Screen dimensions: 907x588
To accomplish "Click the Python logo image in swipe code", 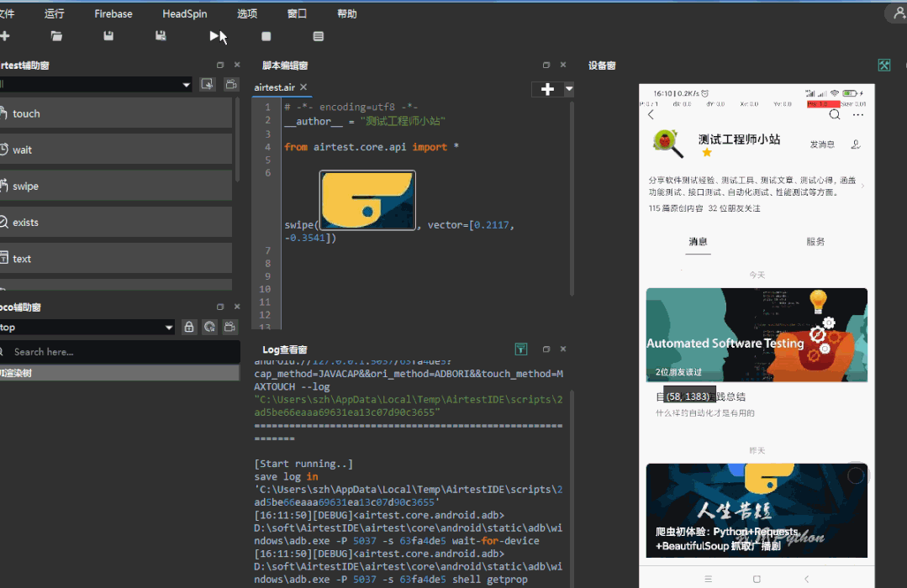I will click(367, 200).
